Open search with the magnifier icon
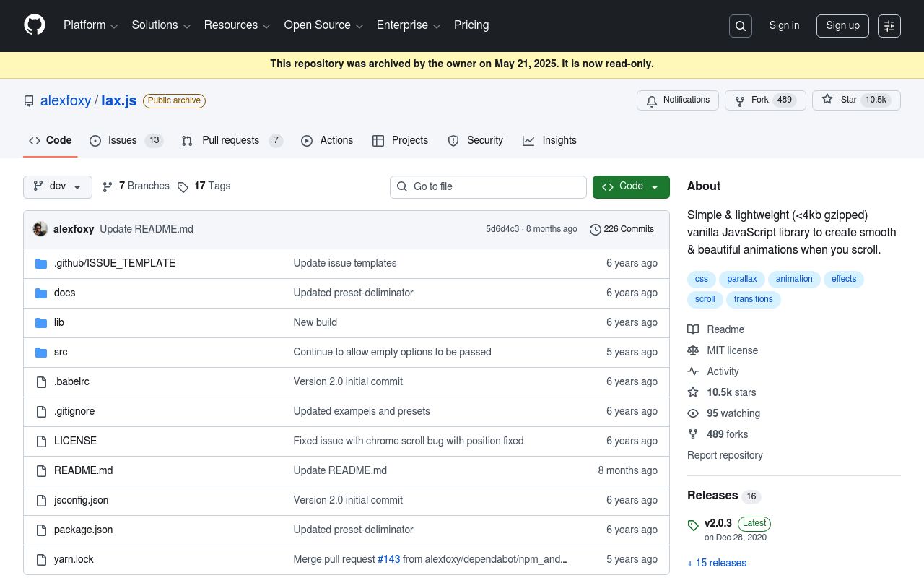Image resolution: width=924 pixels, height=578 pixels. pyautogui.click(x=741, y=26)
